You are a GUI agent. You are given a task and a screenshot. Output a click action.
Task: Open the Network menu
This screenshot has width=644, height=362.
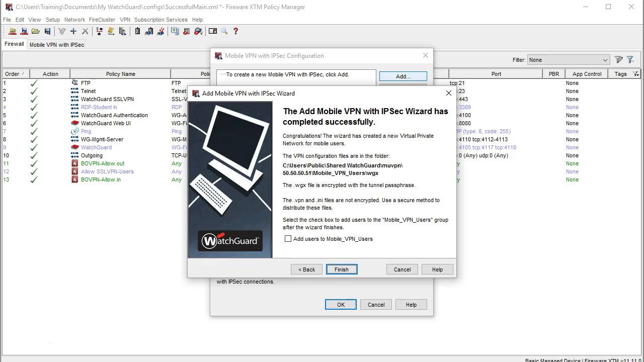tap(74, 20)
